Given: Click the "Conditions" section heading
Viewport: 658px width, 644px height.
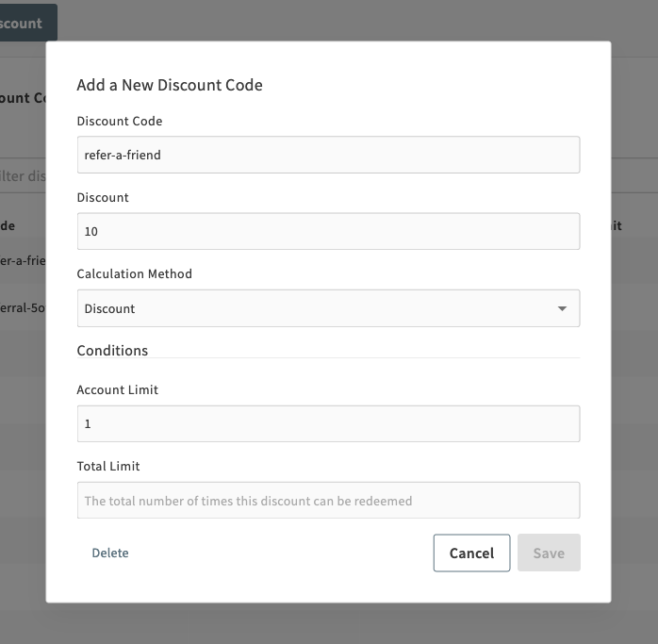Looking at the screenshot, I should (112, 351).
